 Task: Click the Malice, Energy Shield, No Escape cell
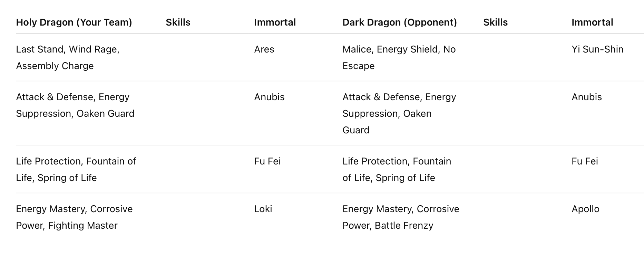pyautogui.click(x=399, y=57)
